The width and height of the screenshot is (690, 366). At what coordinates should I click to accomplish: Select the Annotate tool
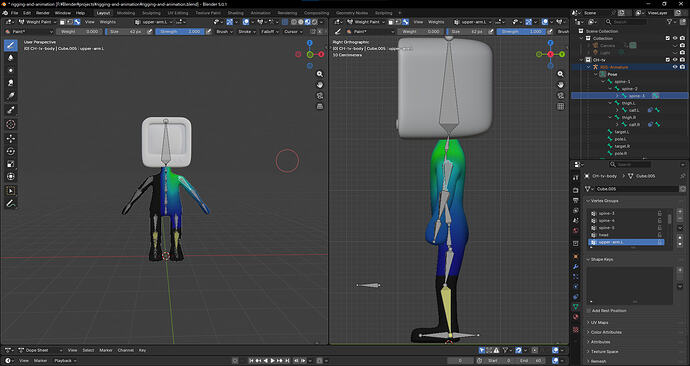(11, 204)
